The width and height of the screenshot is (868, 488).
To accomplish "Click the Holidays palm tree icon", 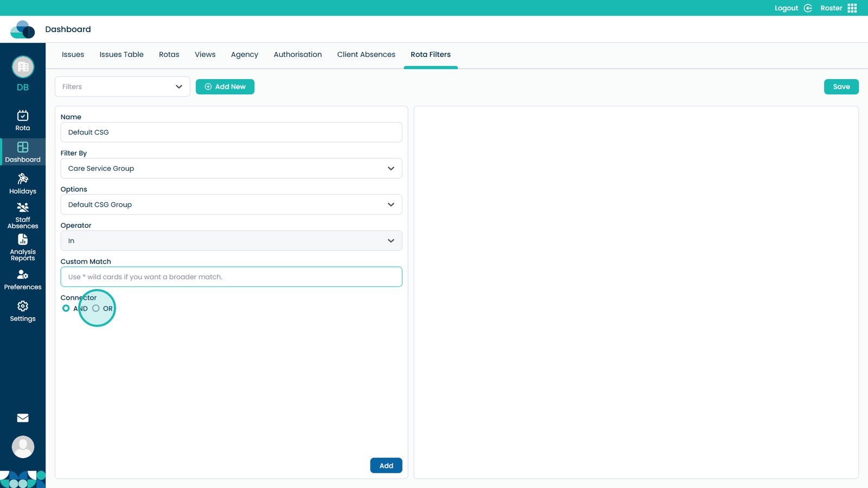I will point(23,179).
